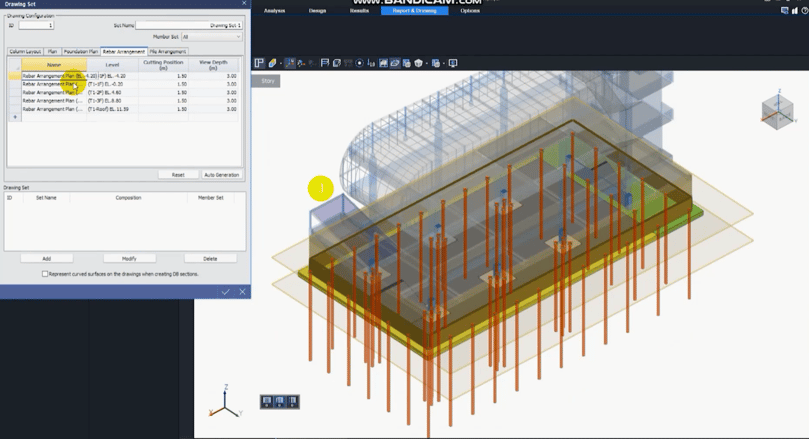Image resolution: width=809 pixels, height=439 pixels.
Task: Switch to the Foundation Plan tab
Action: point(80,51)
